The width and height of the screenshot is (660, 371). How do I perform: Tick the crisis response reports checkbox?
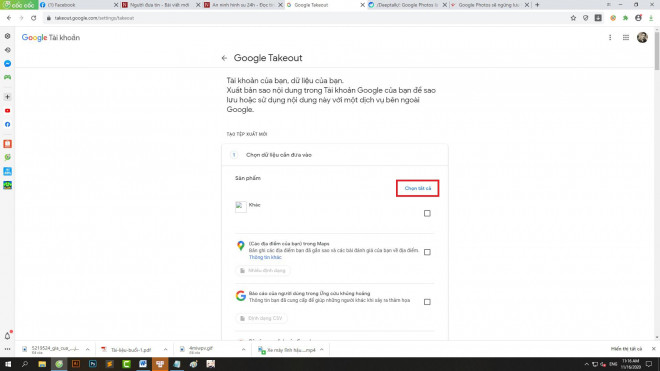pos(427,302)
